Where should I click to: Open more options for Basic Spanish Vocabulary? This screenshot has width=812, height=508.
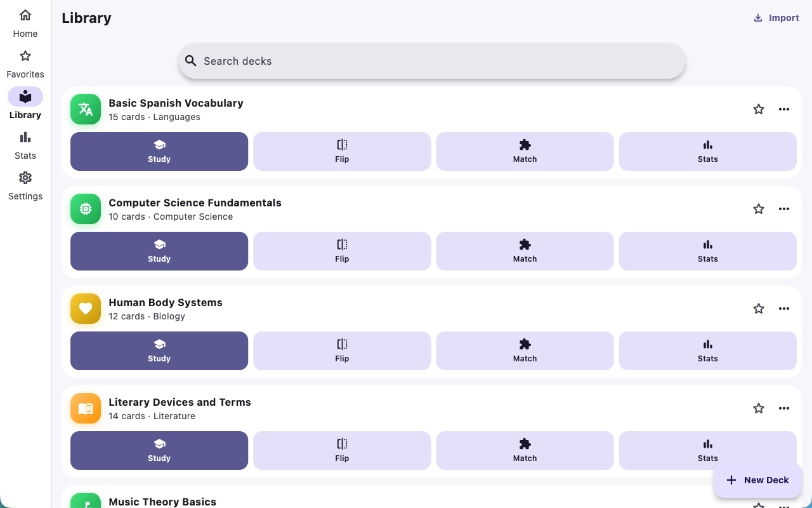[x=784, y=109]
